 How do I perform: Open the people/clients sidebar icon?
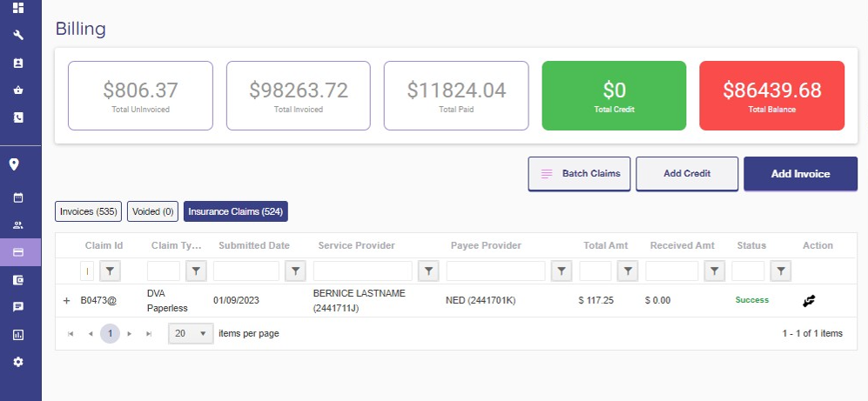(x=17, y=225)
